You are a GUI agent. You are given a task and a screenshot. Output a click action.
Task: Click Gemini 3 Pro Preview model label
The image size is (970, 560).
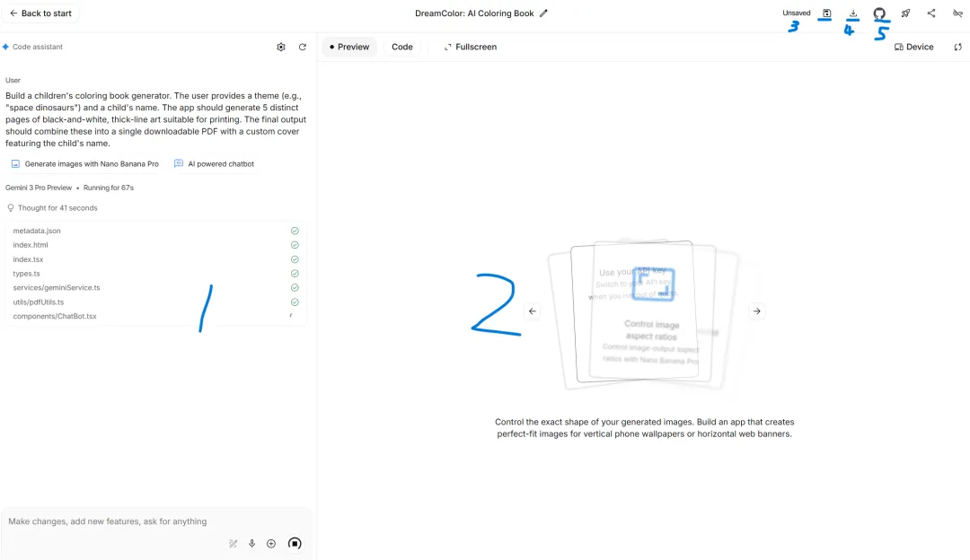click(x=39, y=188)
